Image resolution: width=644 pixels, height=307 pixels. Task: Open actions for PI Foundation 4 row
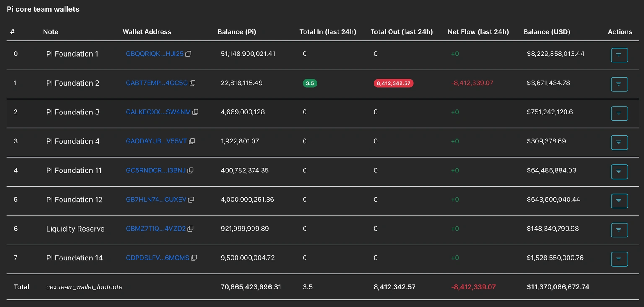[619, 143]
